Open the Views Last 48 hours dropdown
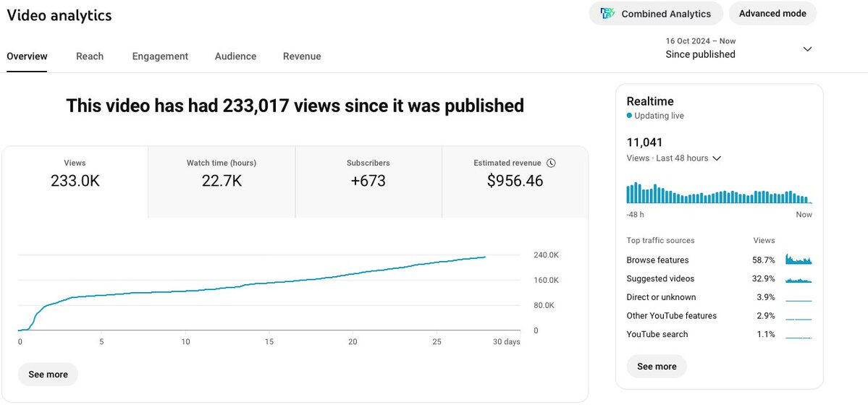This screenshot has height=410, width=868. coord(674,158)
